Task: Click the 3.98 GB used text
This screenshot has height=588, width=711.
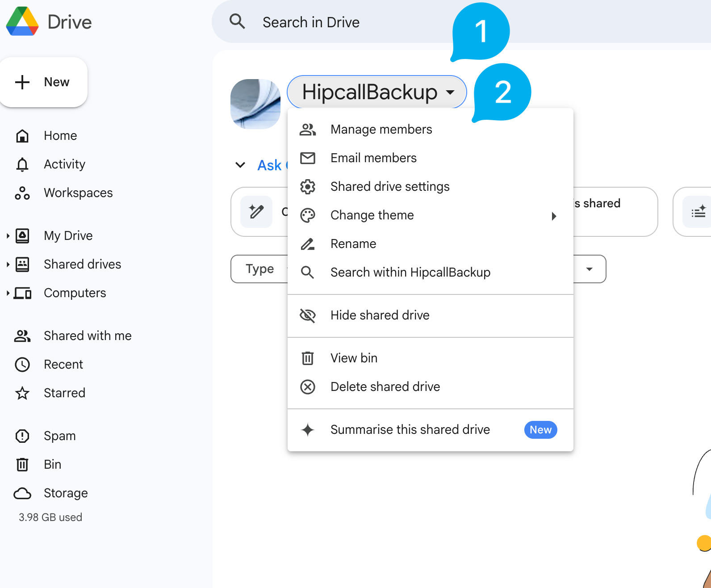Action: pos(50,517)
